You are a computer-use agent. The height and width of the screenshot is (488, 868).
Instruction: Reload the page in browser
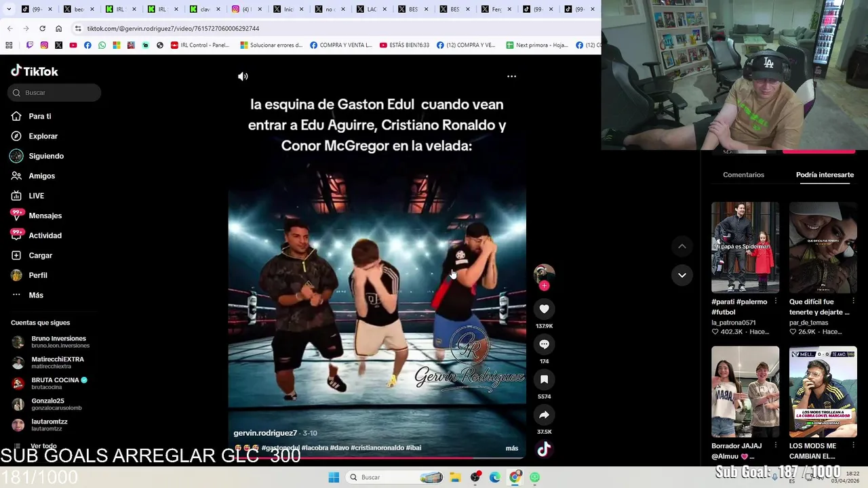pos(42,28)
